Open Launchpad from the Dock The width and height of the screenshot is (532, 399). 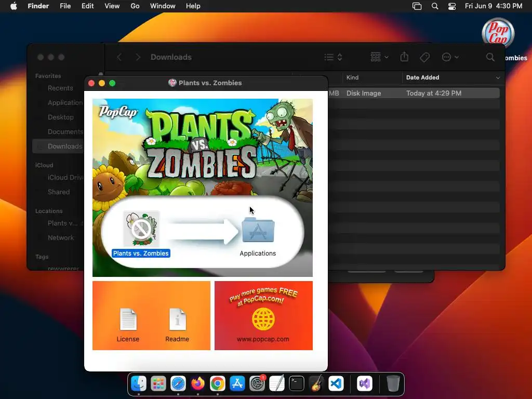tap(158, 384)
